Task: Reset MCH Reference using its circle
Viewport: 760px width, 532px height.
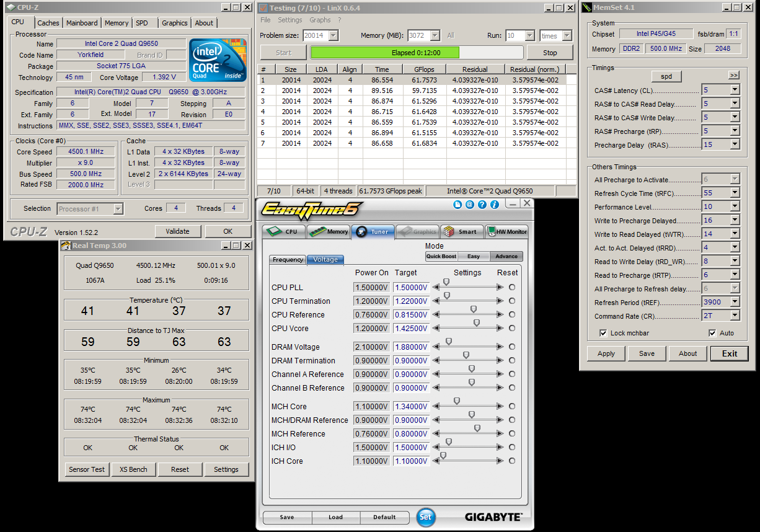Action: pyautogui.click(x=512, y=433)
